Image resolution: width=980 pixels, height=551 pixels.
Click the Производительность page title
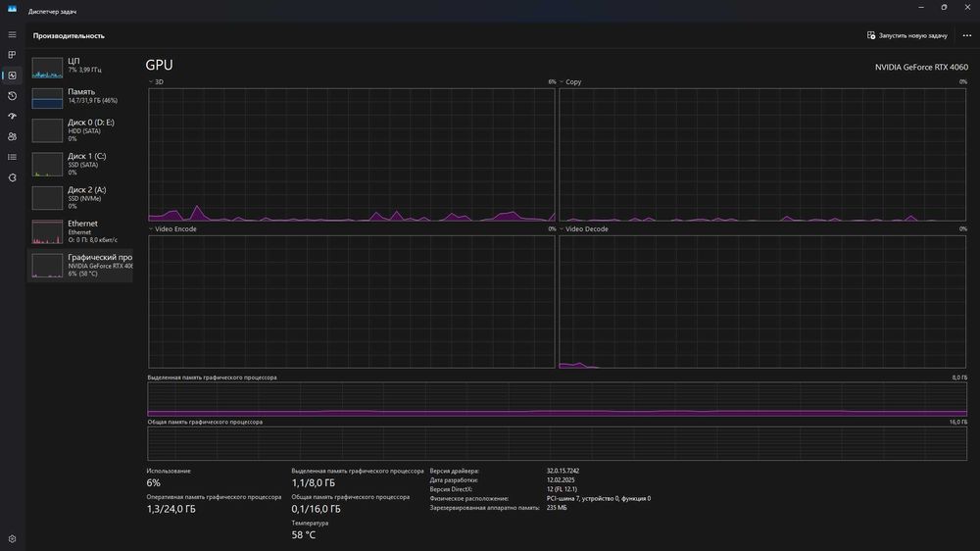point(69,35)
